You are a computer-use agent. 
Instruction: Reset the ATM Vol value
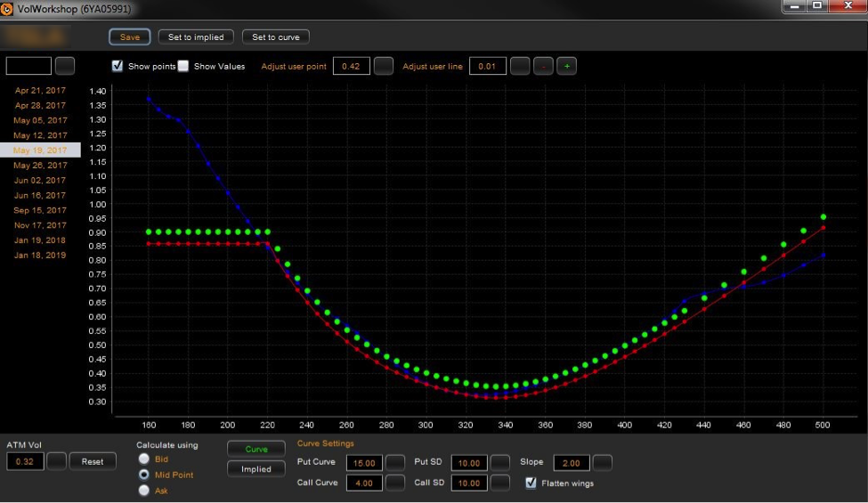point(93,461)
